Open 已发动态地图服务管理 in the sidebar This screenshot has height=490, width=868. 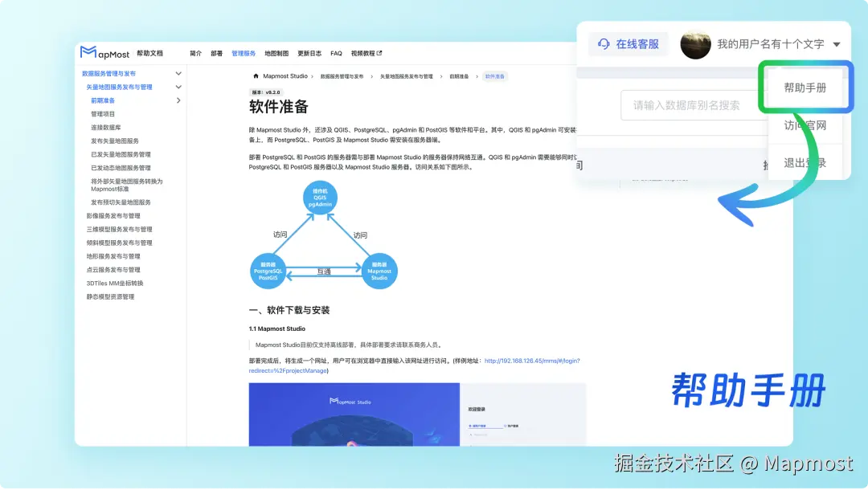click(121, 168)
